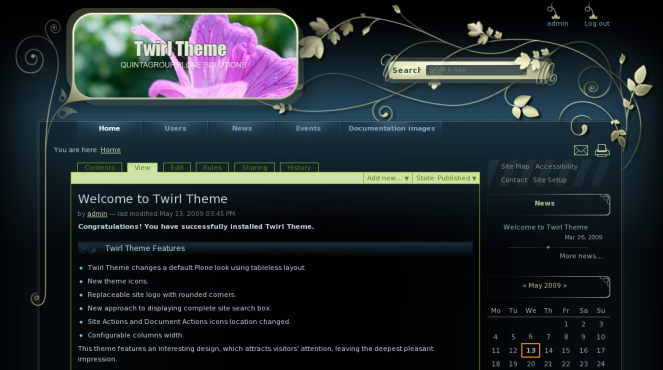Screen dimensions: 663x370
Task: Open the Site Setup link
Action: pos(550,180)
